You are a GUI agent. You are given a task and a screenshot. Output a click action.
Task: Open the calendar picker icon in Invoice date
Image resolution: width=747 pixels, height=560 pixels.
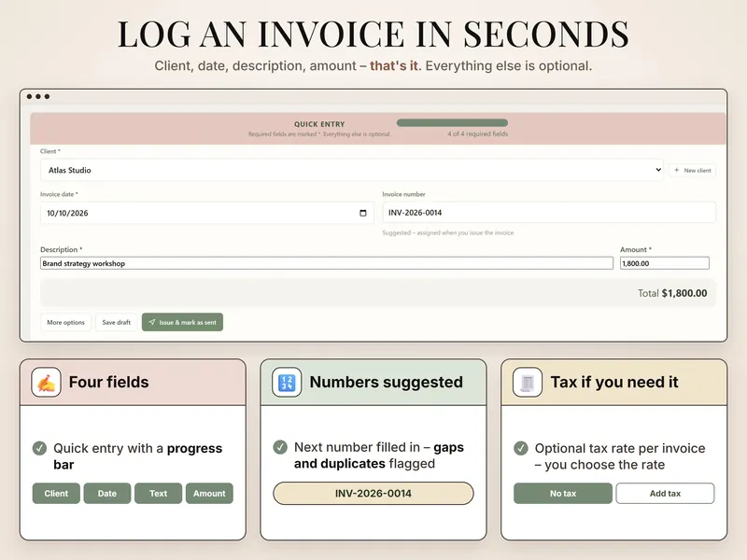[363, 213]
